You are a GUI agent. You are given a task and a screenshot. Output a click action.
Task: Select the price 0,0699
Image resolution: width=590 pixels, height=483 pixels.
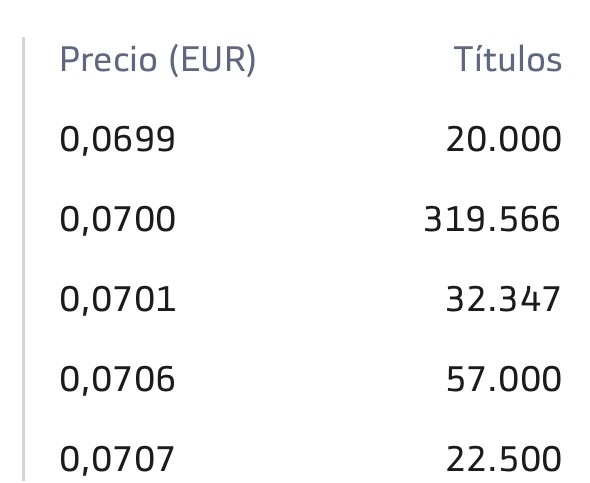click(117, 140)
